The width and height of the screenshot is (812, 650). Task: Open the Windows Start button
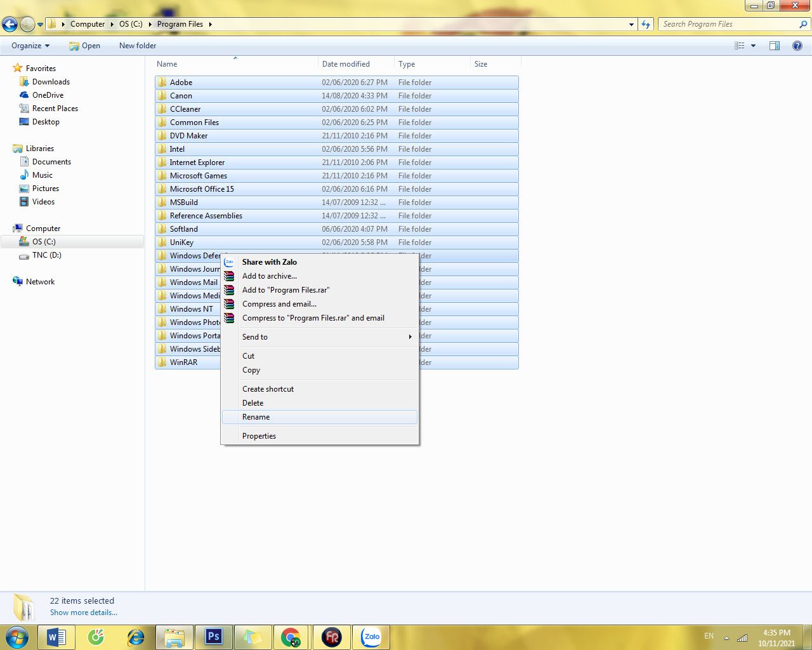tap(17, 637)
